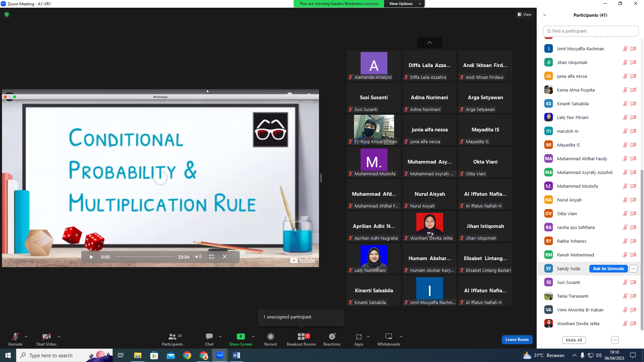Ask Sandy Yuda to unmute
644x362 pixels.
click(x=608, y=268)
